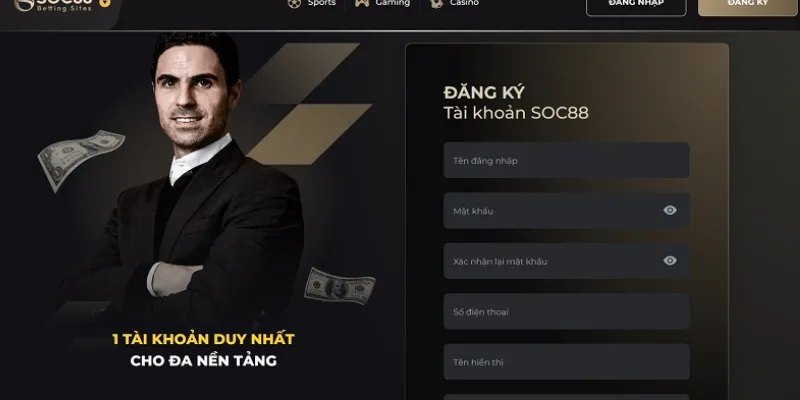
Task: Focus the Tên đăng nhập field
Action: pyautogui.click(x=566, y=160)
